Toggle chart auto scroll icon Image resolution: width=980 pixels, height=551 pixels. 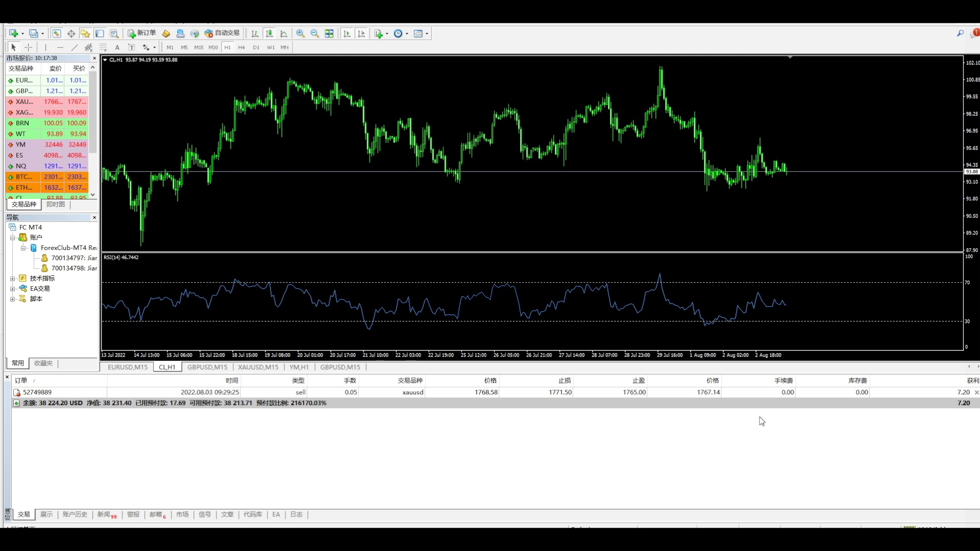coord(347,33)
